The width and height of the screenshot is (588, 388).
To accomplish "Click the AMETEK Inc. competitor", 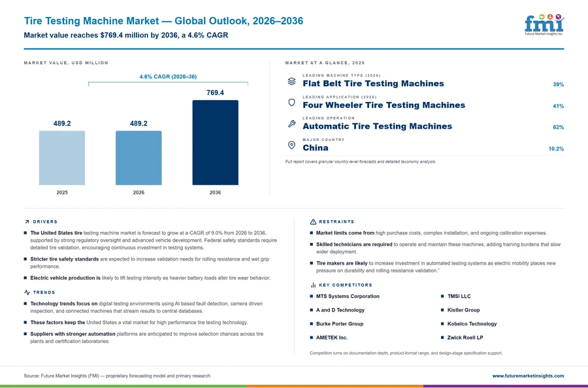I will [x=332, y=338].
